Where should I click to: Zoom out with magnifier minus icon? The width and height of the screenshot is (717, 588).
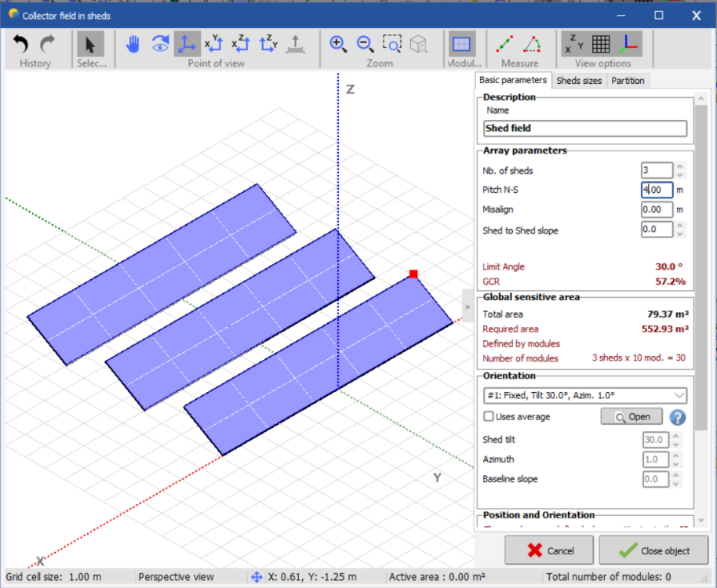[365, 45]
